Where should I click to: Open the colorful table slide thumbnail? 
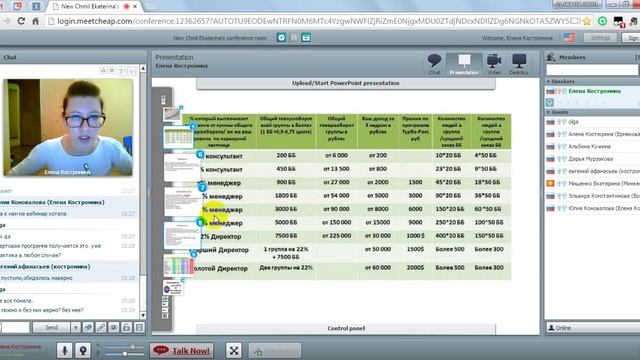pos(178,265)
